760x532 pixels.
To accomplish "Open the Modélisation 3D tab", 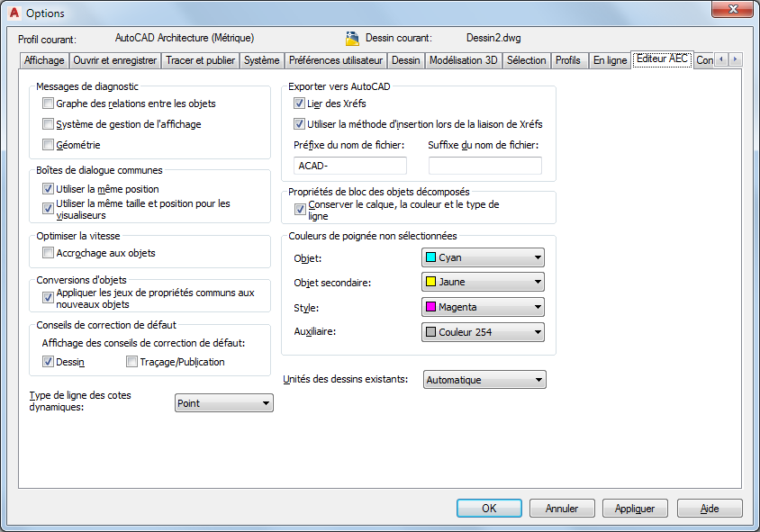I will click(x=464, y=60).
